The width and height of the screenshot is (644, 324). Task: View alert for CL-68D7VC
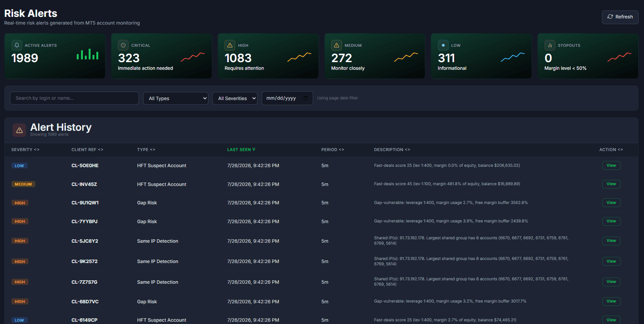[x=611, y=301]
